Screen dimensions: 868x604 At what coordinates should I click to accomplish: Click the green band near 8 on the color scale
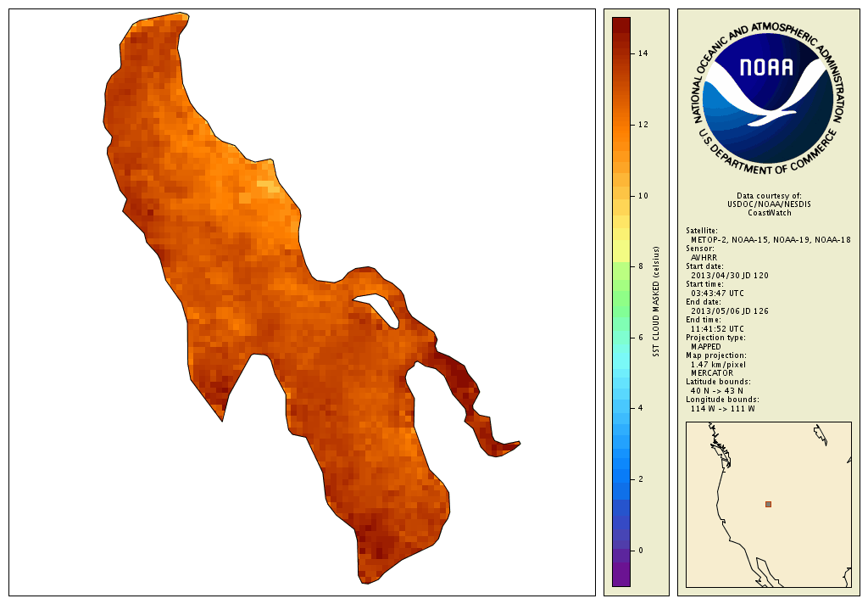point(621,271)
